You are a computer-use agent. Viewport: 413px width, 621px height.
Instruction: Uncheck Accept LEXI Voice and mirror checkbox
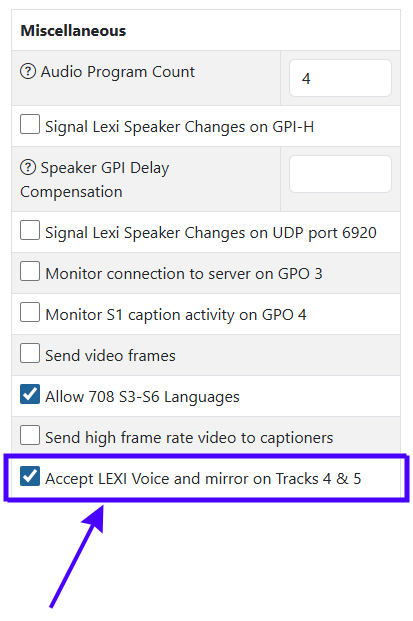click(x=30, y=476)
